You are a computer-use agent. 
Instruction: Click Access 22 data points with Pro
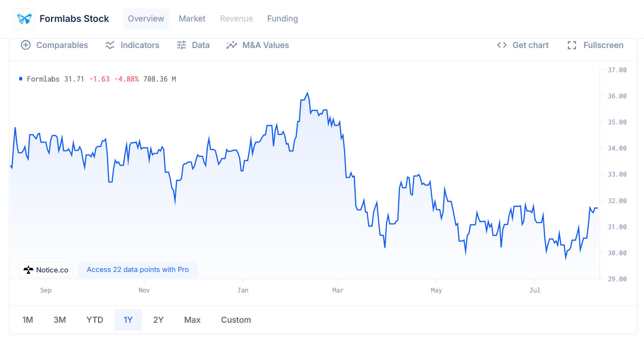pyautogui.click(x=138, y=270)
